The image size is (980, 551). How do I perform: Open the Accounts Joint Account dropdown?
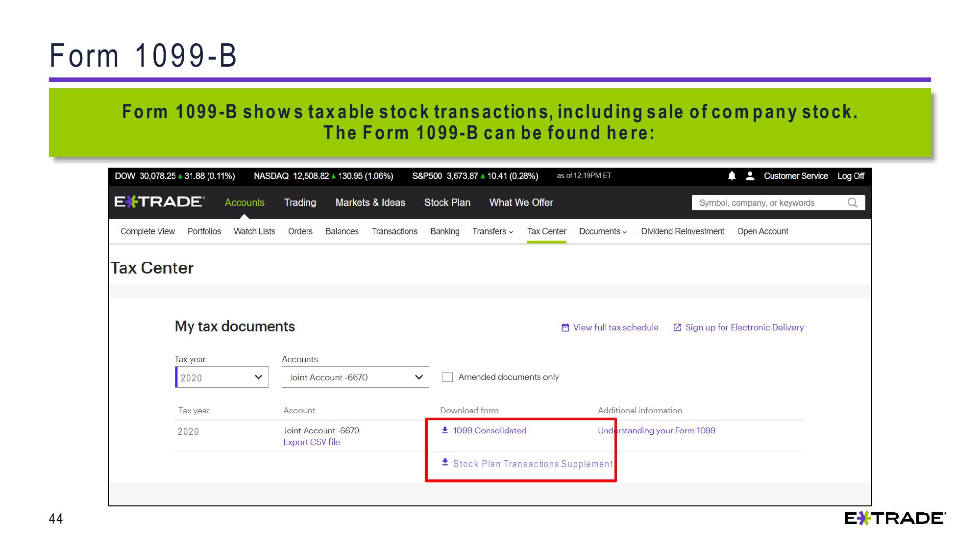355,377
